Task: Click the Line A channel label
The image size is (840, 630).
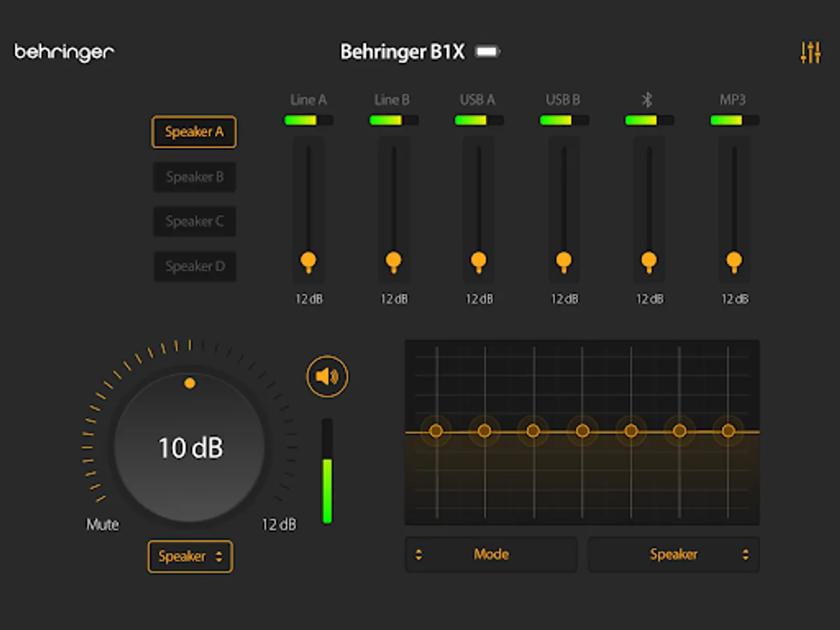Action: coord(308,99)
